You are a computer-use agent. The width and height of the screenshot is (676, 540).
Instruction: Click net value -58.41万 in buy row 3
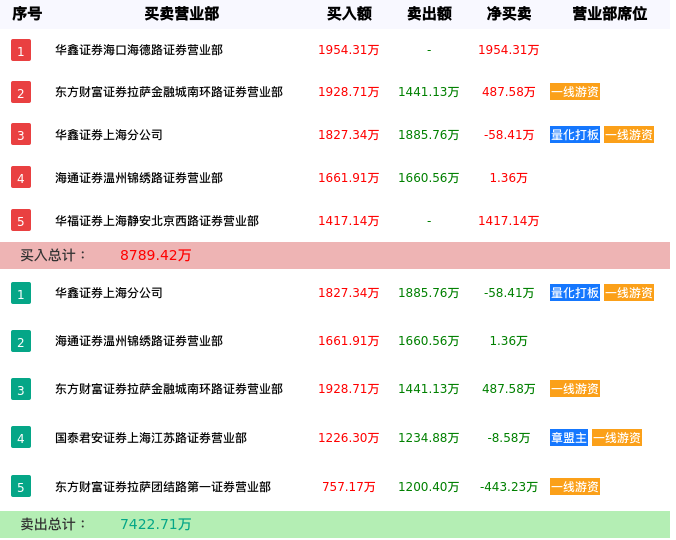pyautogui.click(x=509, y=134)
